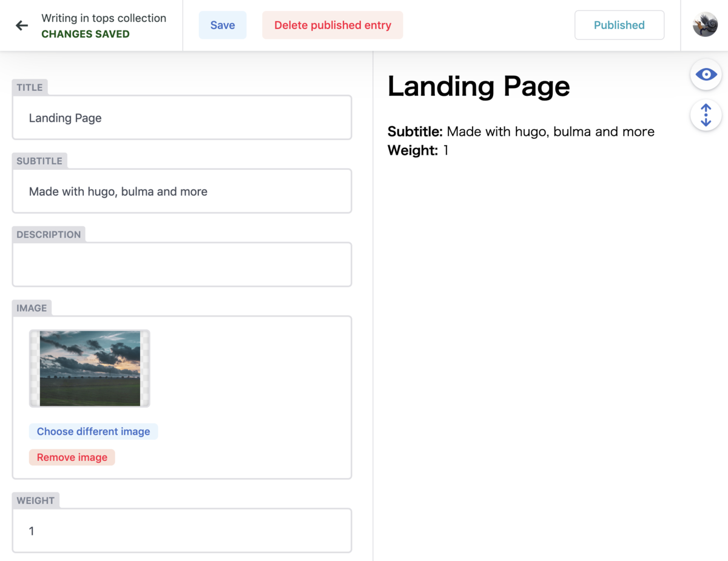Viewport: 728px width, 561px height.
Task: Click the TITLE field label
Action: (x=30, y=87)
